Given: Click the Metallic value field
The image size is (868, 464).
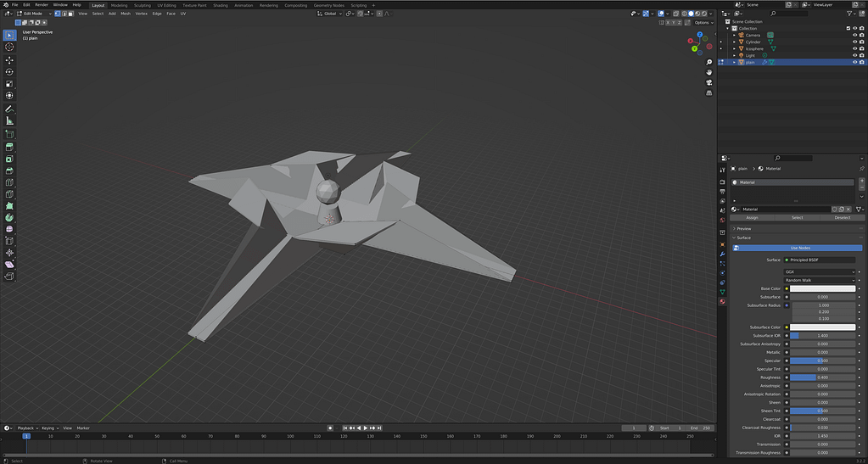Looking at the screenshot, I should tap(822, 352).
